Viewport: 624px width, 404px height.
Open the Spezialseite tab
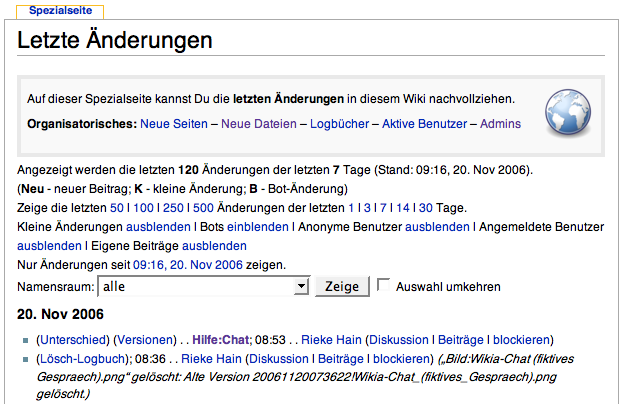(x=60, y=11)
